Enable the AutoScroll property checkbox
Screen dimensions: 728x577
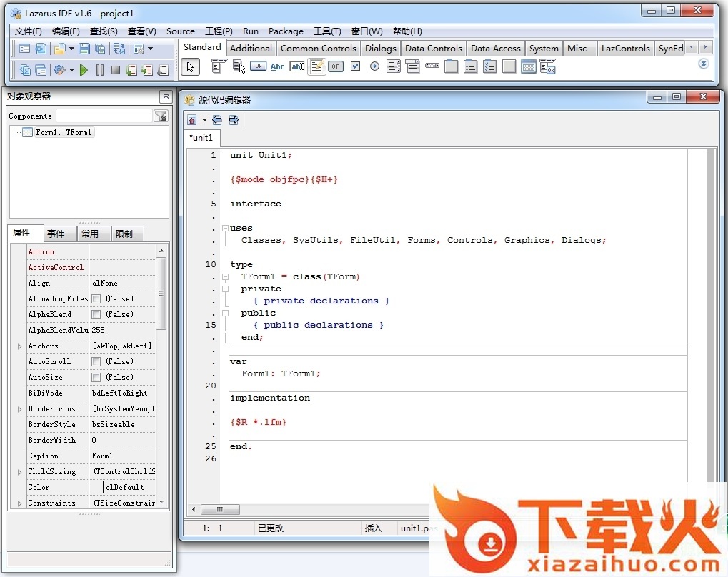point(96,362)
